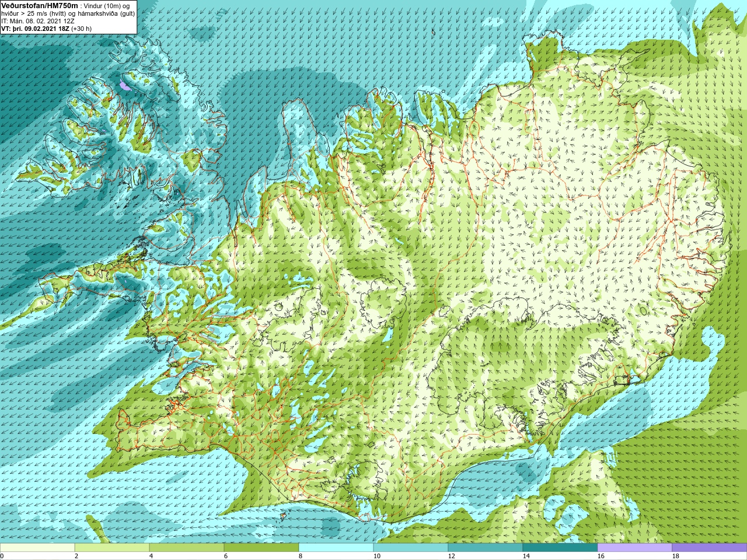Pick the turquoise 10–12 m/s swatch
Image resolution: width=747 pixels, height=560 pixels.
pos(411,548)
